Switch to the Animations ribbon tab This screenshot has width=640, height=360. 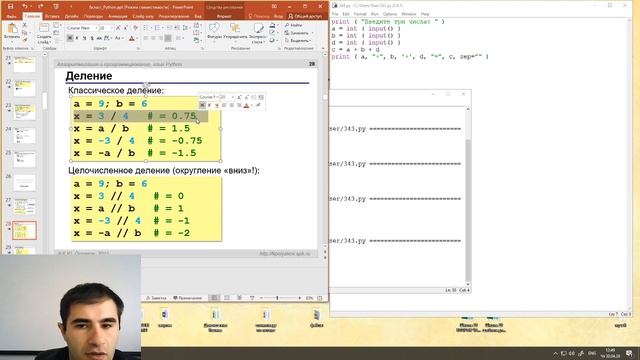(x=118, y=16)
